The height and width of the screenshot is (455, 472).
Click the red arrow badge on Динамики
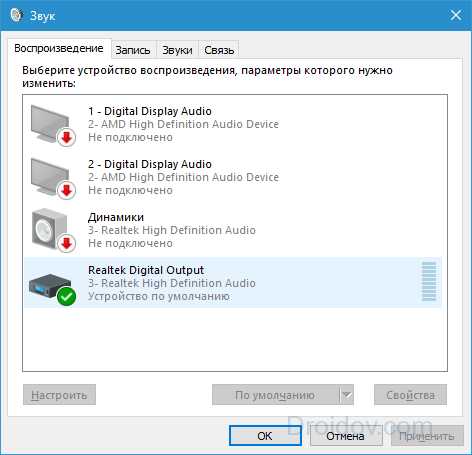tap(67, 243)
